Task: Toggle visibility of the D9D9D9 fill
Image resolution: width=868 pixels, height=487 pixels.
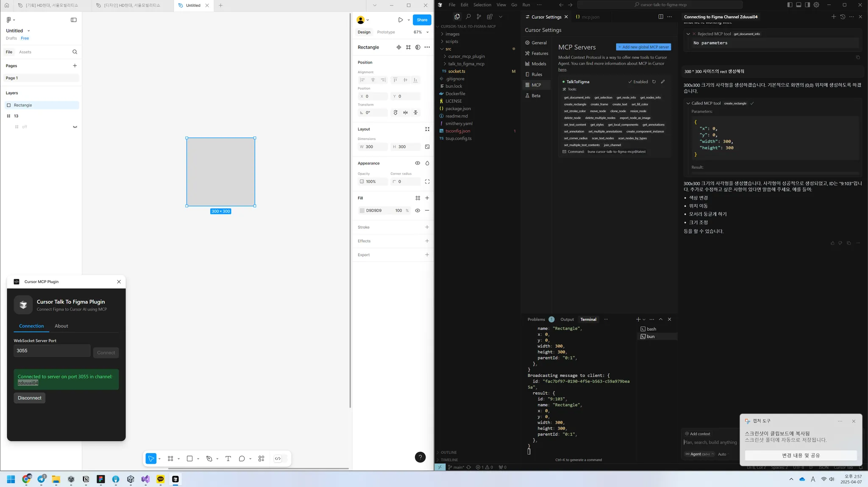Action: (x=417, y=211)
